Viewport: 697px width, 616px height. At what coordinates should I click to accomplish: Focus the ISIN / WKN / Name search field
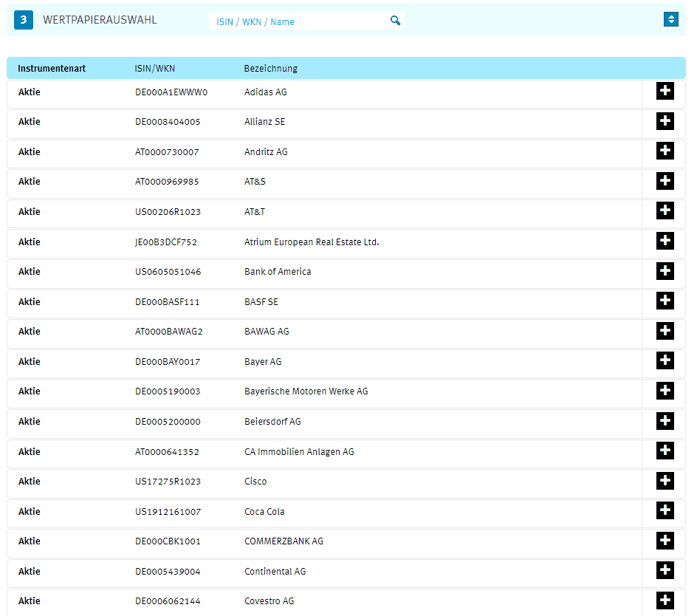(x=306, y=21)
